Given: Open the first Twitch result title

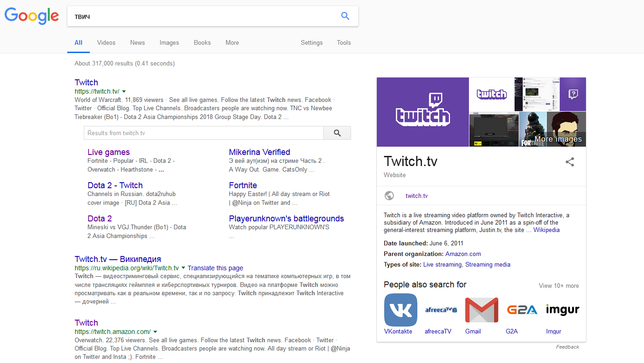Looking at the screenshot, I should [86, 83].
